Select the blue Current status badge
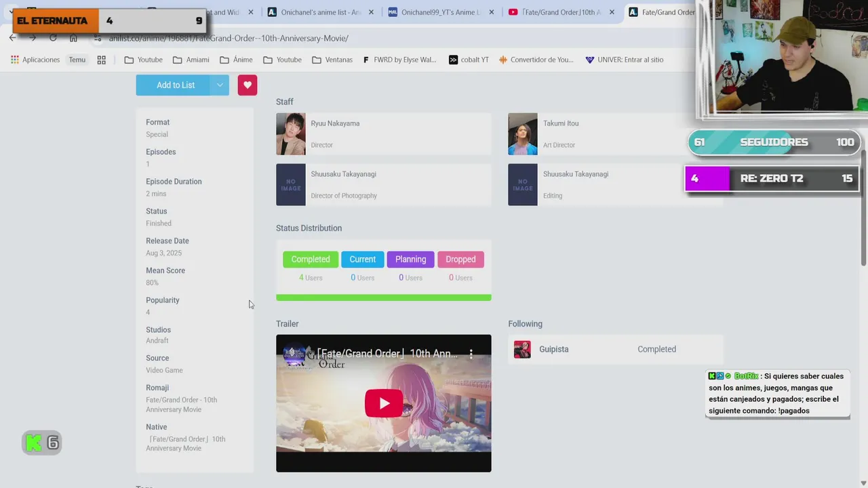The image size is (868, 488). click(x=362, y=260)
